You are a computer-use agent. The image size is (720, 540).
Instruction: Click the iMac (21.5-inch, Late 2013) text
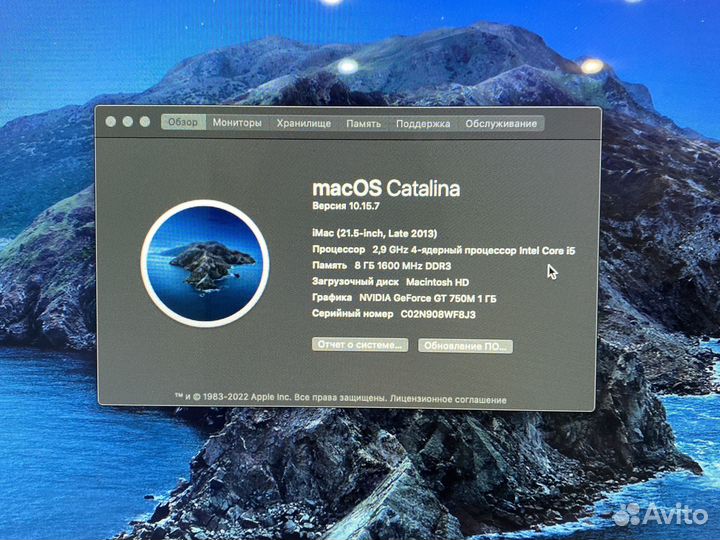[x=374, y=233]
